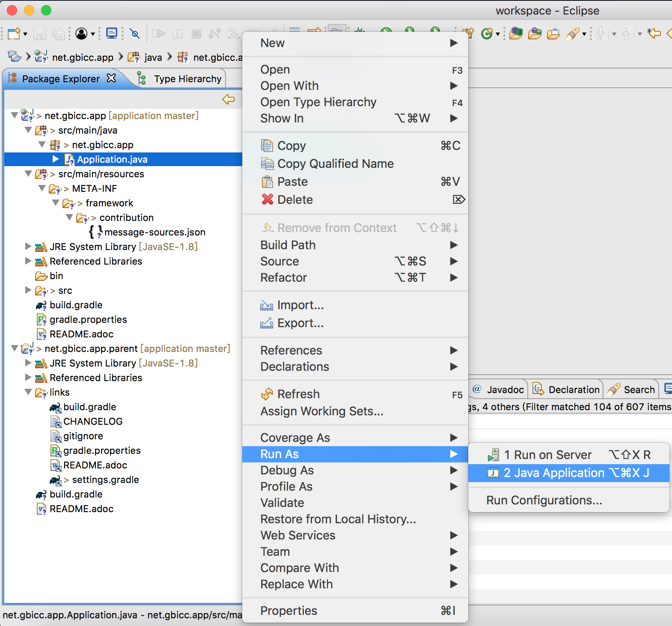
Task: Close the Package Explorer view tab
Action: (111, 78)
